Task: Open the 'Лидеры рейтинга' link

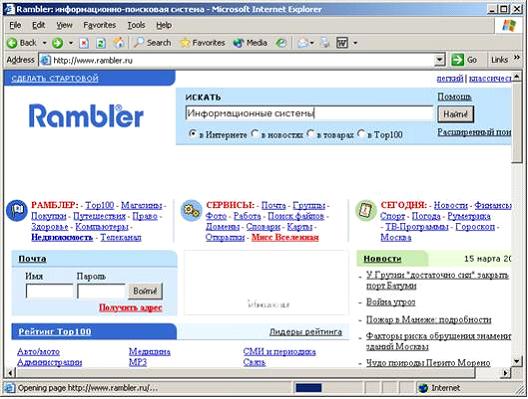Action: coord(306,332)
